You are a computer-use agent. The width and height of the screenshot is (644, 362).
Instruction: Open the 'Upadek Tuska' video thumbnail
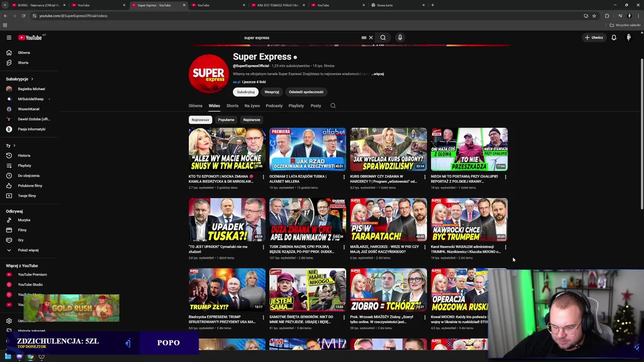227,220
